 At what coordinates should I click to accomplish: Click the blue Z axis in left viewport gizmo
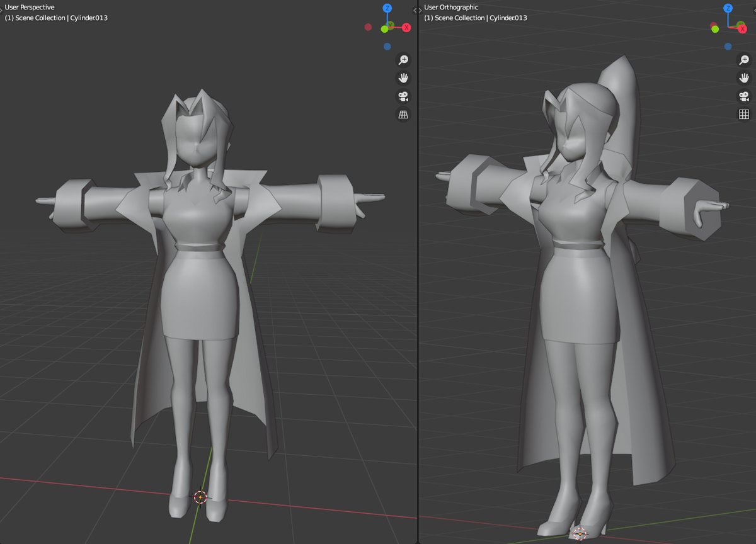[387, 8]
